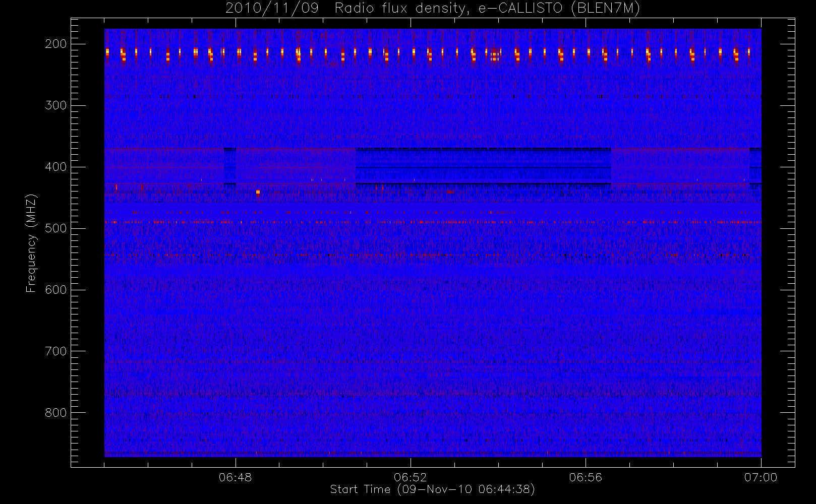Click the 200 frequency tick label
The width and height of the screenshot is (816, 504).
coord(56,44)
